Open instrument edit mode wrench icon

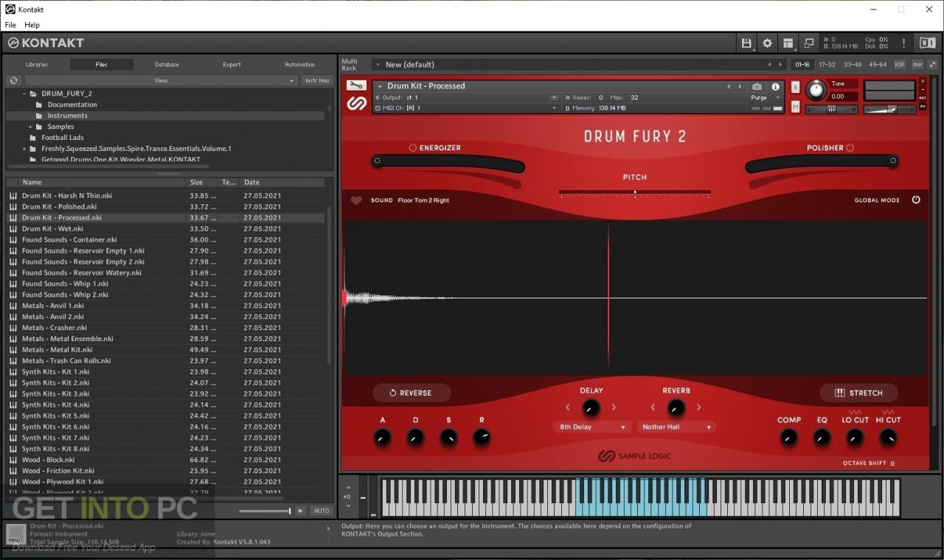[356, 85]
